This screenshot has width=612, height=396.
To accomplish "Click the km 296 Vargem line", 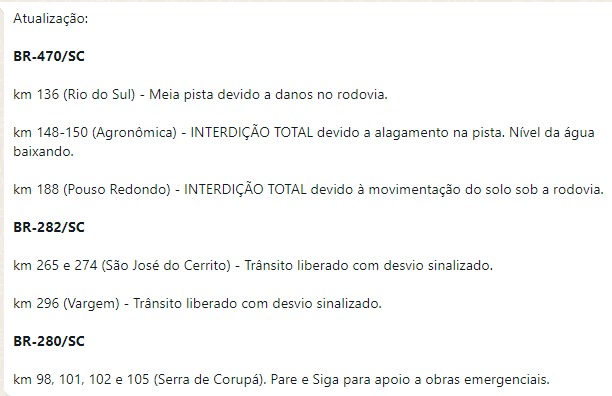I will [x=197, y=304].
